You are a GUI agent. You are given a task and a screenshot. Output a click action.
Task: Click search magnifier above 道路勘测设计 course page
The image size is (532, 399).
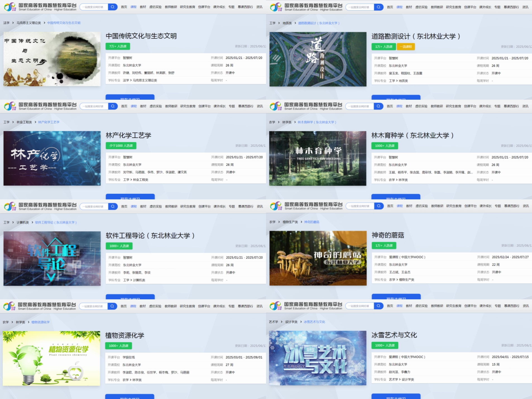[378, 7]
